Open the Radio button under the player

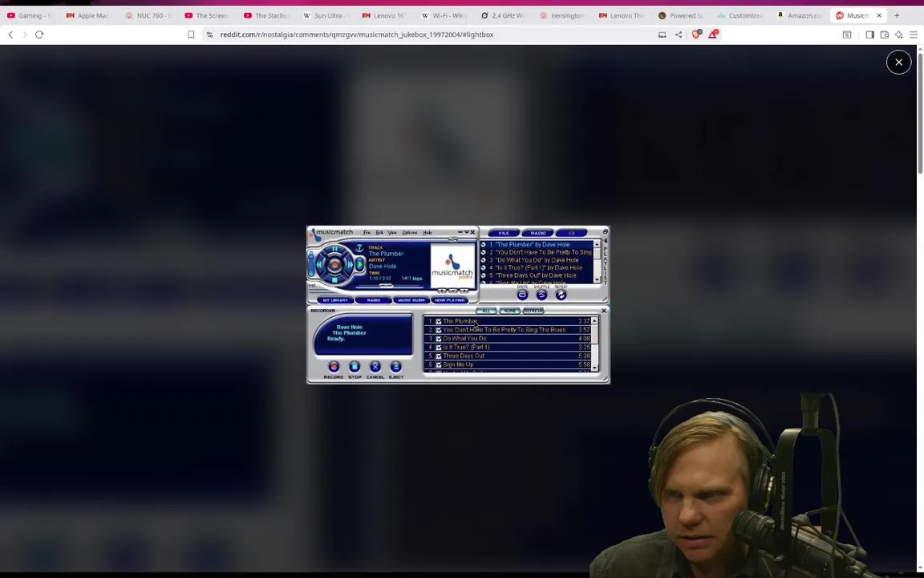click(x=374, y=300)
